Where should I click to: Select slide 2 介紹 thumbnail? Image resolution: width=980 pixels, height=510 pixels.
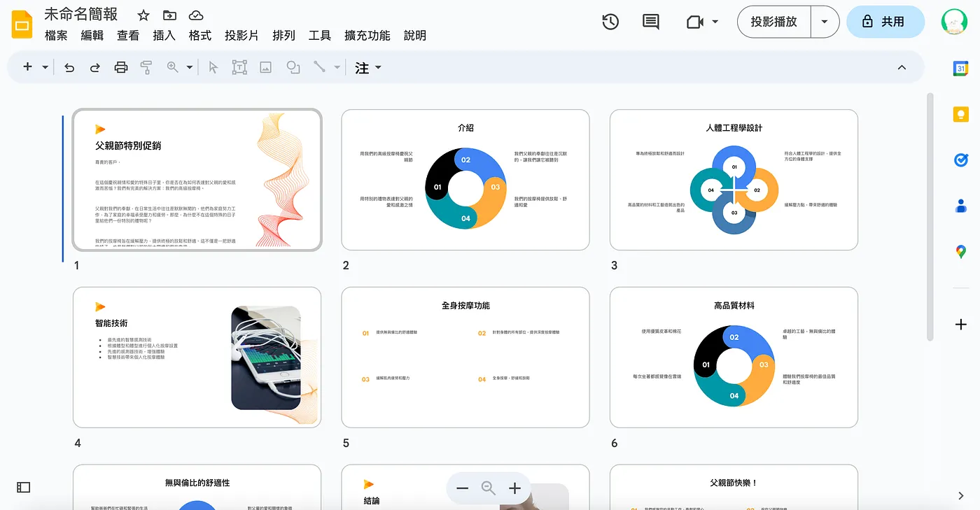(x=465, y=180)
